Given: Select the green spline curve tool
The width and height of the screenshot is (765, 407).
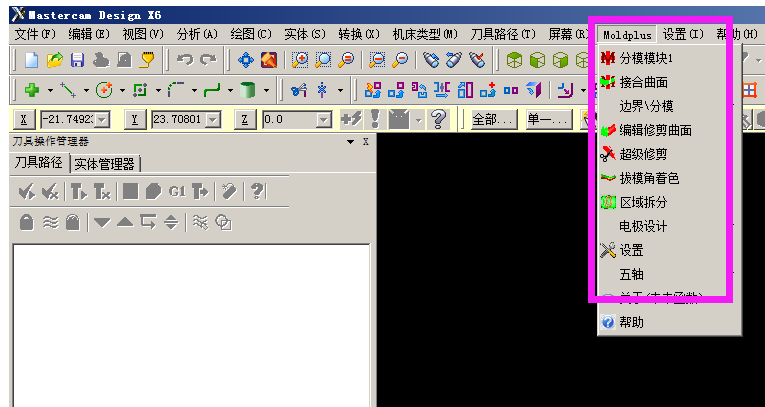Looking at the screenshot, I should 212,90.
